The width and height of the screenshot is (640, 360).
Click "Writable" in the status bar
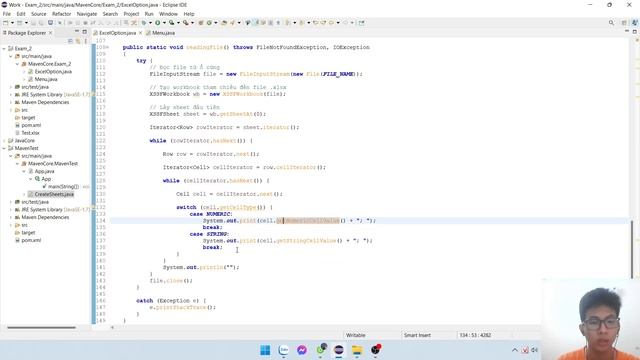(x=356, y=335)
